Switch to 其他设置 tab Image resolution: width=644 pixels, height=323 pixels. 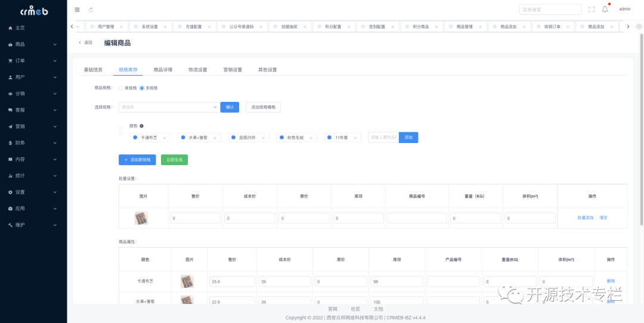tap(267, 70)
